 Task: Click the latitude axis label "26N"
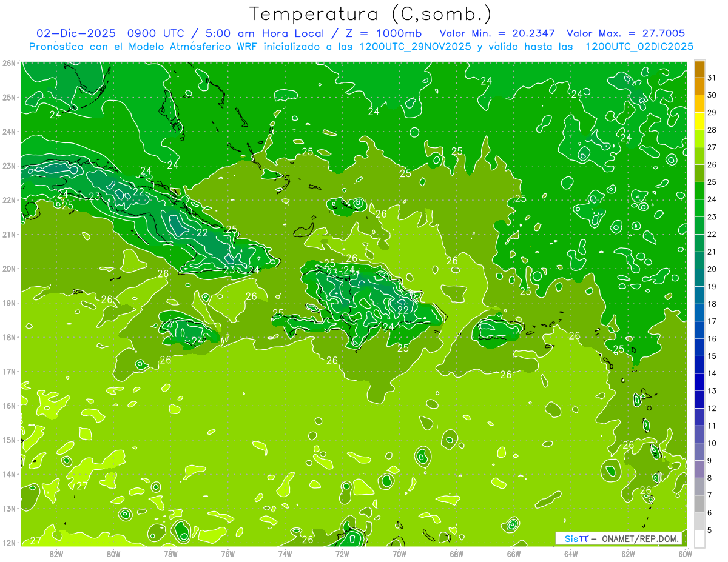click(x=8, y=63)
